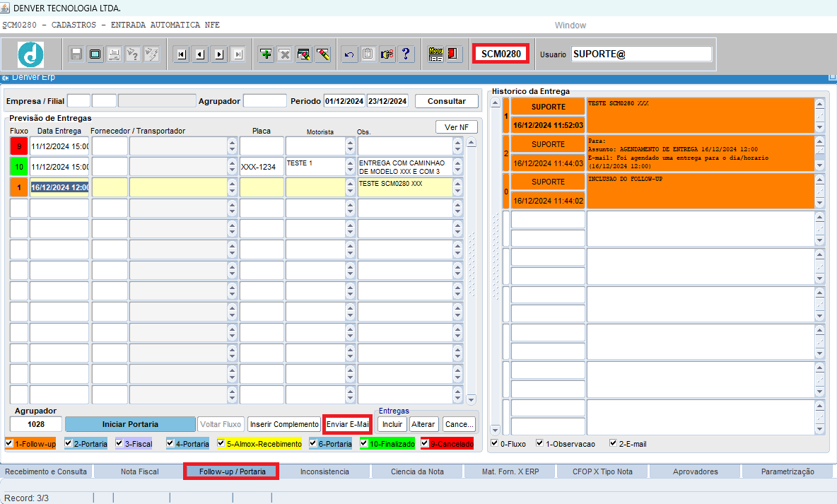Go to the first record icon

click(182, 54)
